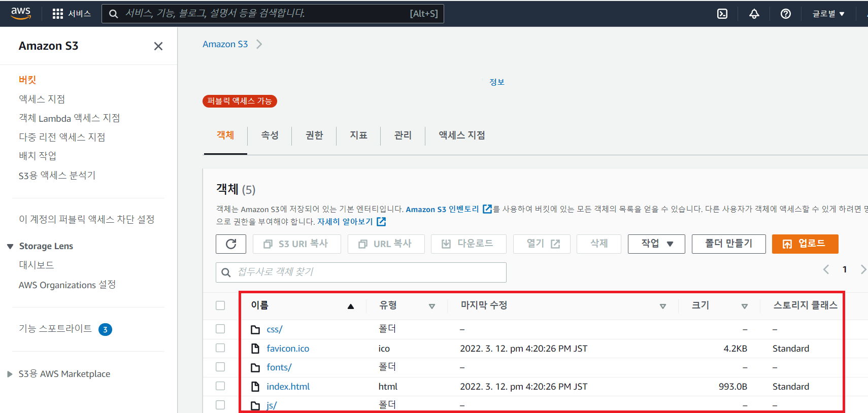Click the 기능 스포트라이트 badge 3
868x413 pixels.
click(105, 330)
